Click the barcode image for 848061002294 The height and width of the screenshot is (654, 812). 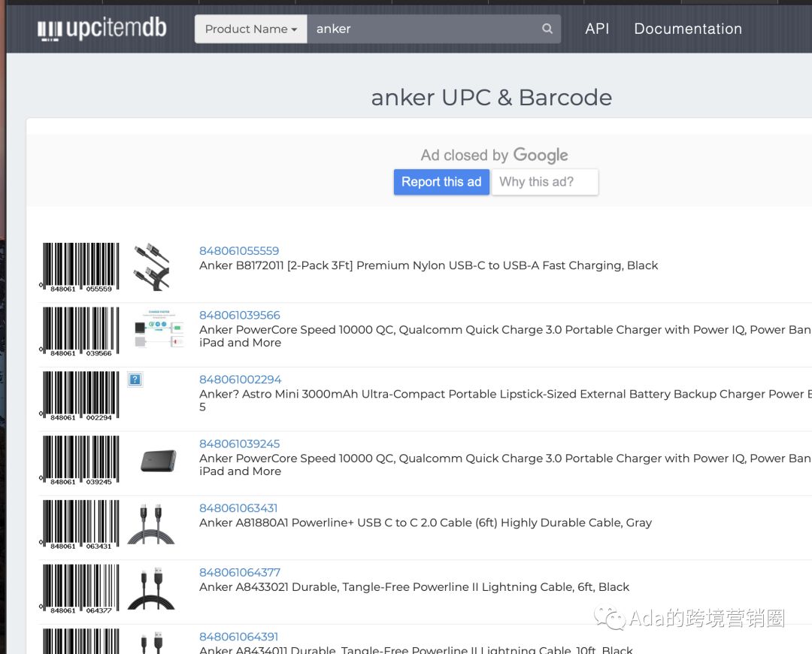80,395
